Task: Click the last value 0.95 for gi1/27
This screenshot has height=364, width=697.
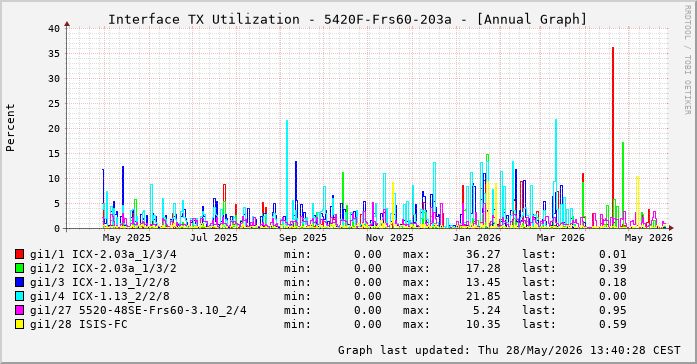Action: click(x=613, y=310)
